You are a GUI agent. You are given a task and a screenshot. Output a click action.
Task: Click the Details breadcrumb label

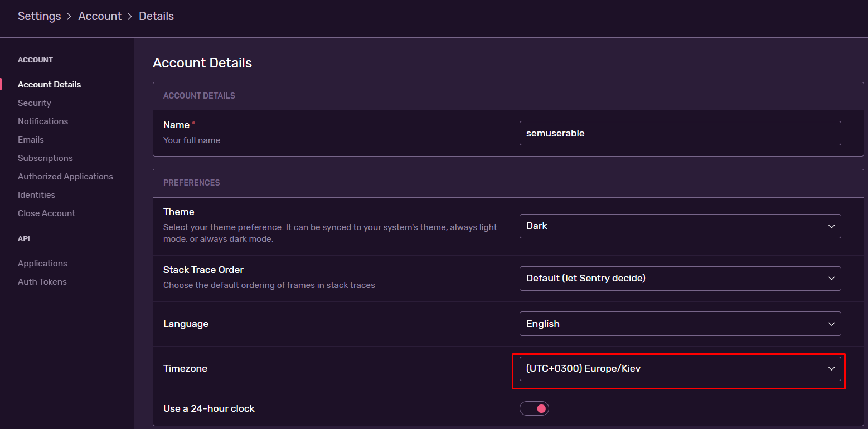(156, 16)
